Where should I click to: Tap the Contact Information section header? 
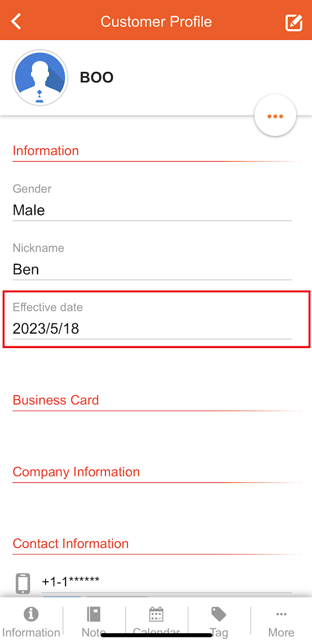(x=70, y=544)
